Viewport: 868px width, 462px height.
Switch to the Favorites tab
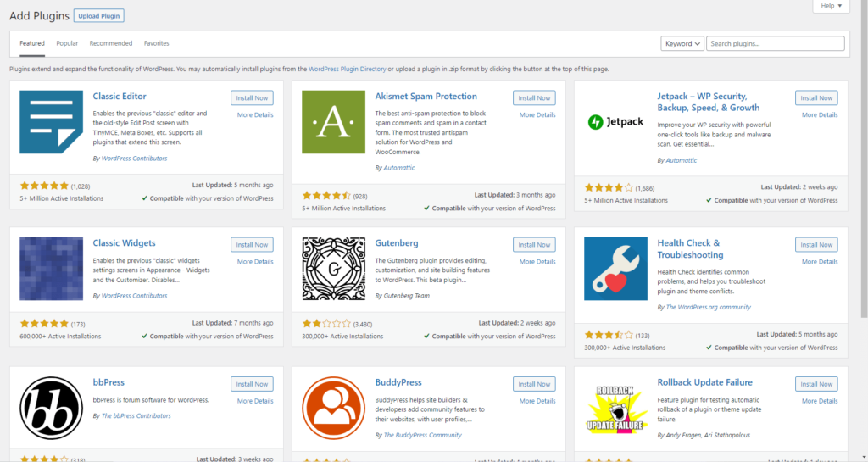[x=156, y=43]
